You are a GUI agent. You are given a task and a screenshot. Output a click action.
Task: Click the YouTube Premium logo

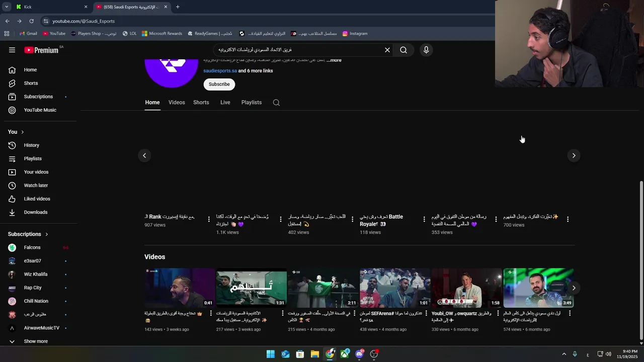click(41, 50)
